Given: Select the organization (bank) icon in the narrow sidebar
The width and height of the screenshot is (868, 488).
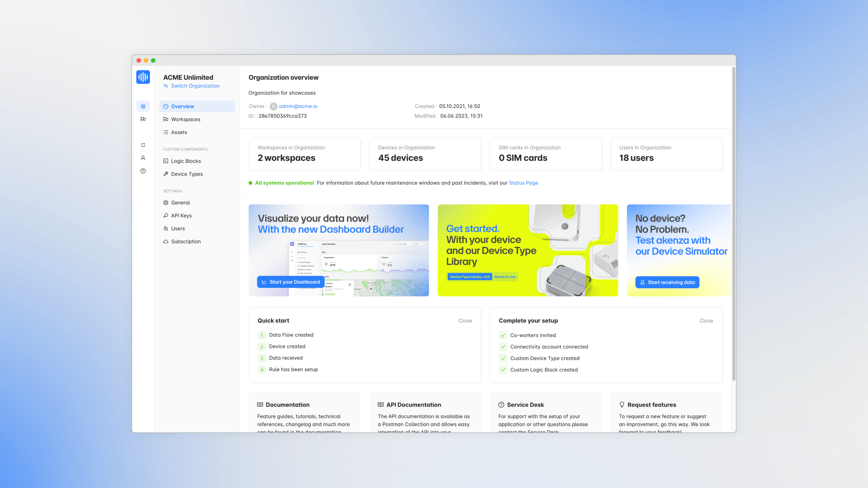Looking at the screenshot, I should 143,106.
